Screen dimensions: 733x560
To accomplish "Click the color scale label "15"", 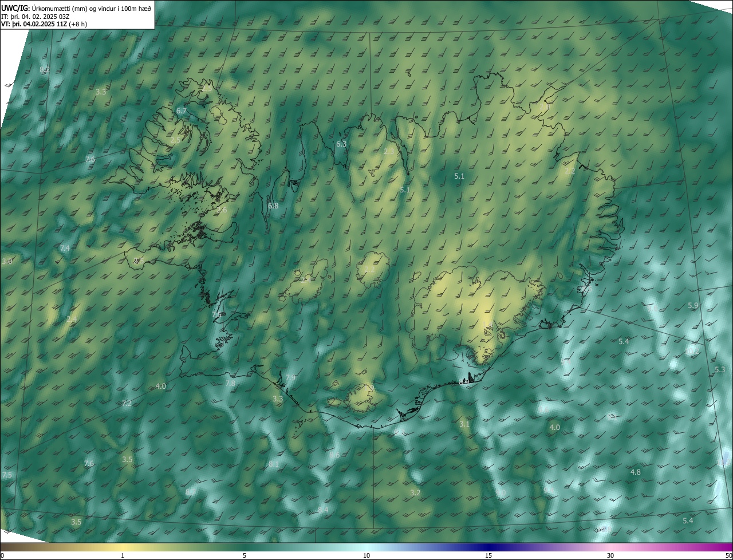I will pos(488,556).
